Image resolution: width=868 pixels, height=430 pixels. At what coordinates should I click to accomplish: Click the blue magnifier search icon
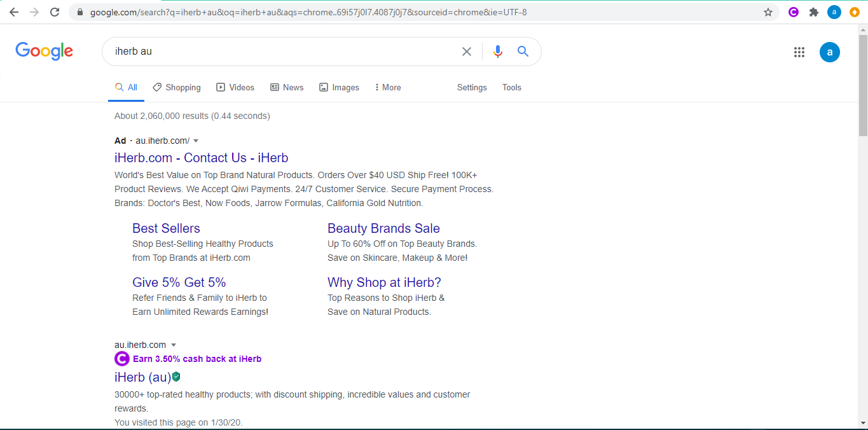pos(523,52)
